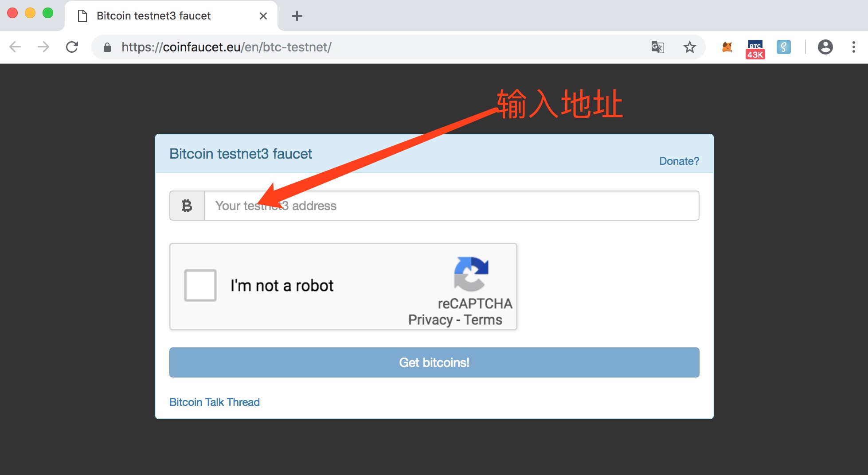Image resolution: width=868 pixels, height=475 pixels.
Task: Click the Bitcoin symbol input addon
Action: (x=187, y=206)
